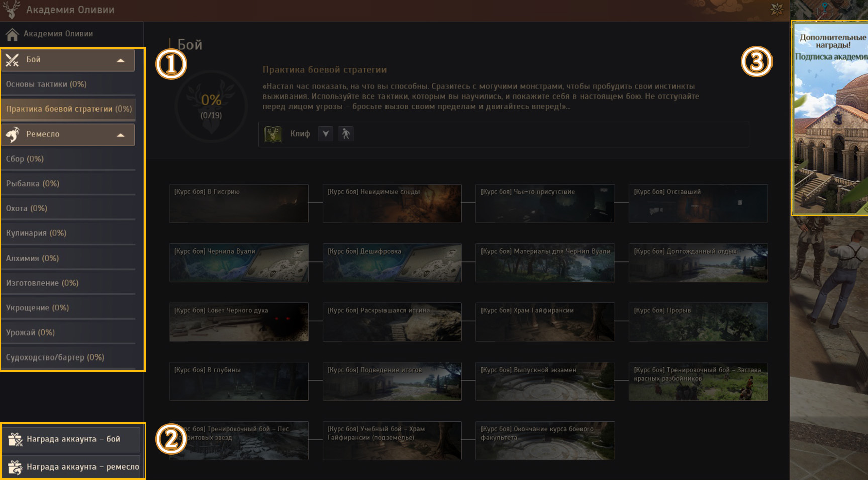Click the Клиф NPC book icon
The width and height of the screenshot is (868, 480).
click(x=273, y=134)
